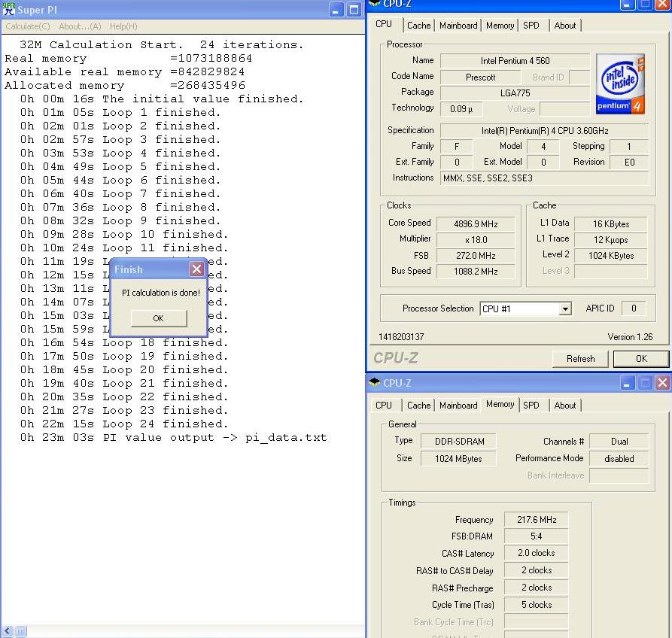Open the About...(A) menu in Super PI
672x638 pixels.
tap(80, 26)
